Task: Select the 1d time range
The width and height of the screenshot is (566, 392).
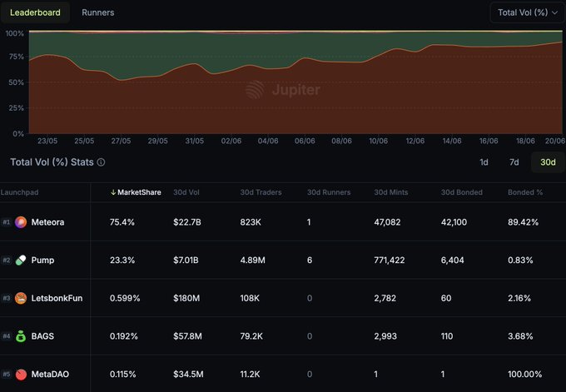Action: (484, 162)
